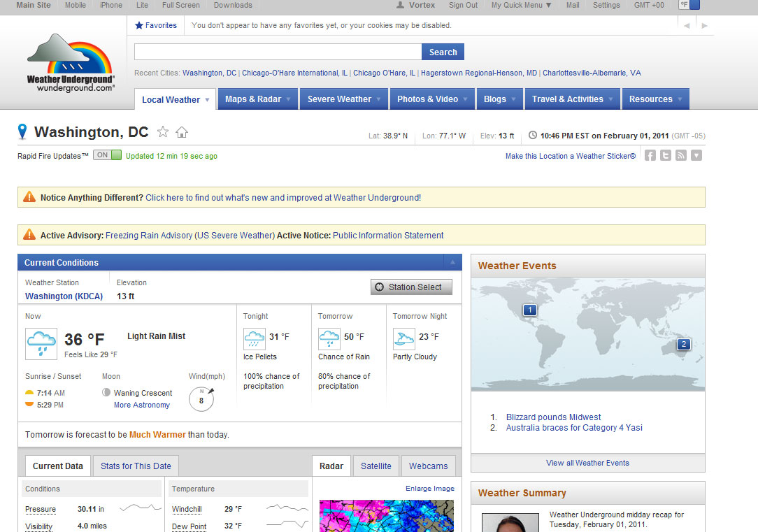Open the Full Screen view link
Image resolution: width=758 pixels, height=532 pixels.
(x=181, y=5)
